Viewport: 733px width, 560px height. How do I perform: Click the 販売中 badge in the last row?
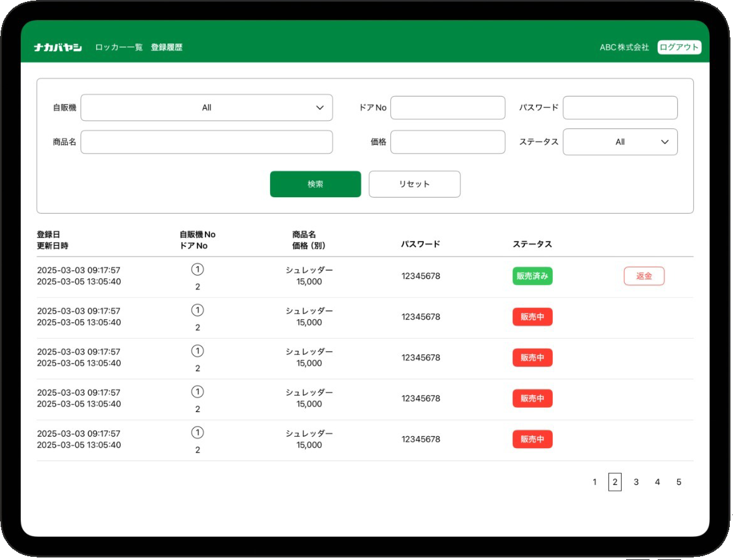click(532, 439)
